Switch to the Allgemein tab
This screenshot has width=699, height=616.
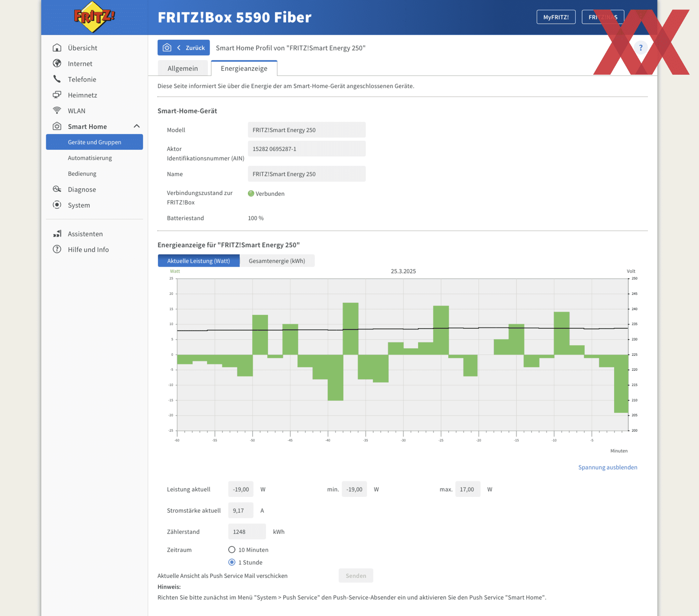[182, 68]
